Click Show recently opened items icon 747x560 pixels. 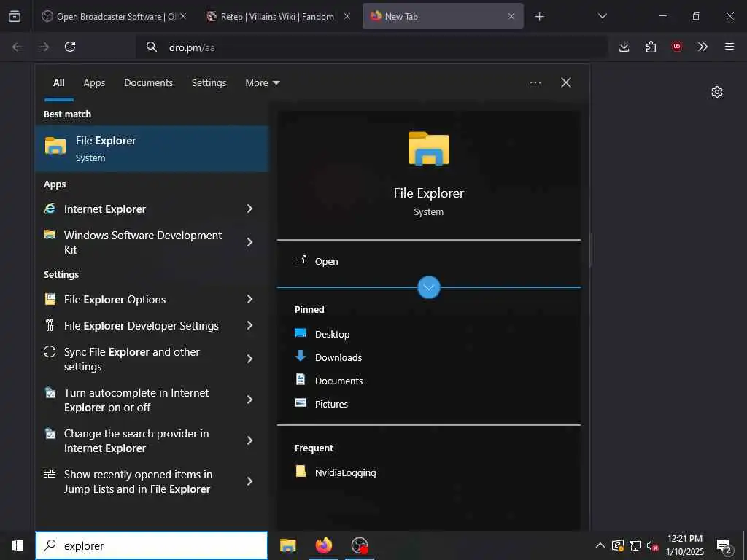coord(50,474)
